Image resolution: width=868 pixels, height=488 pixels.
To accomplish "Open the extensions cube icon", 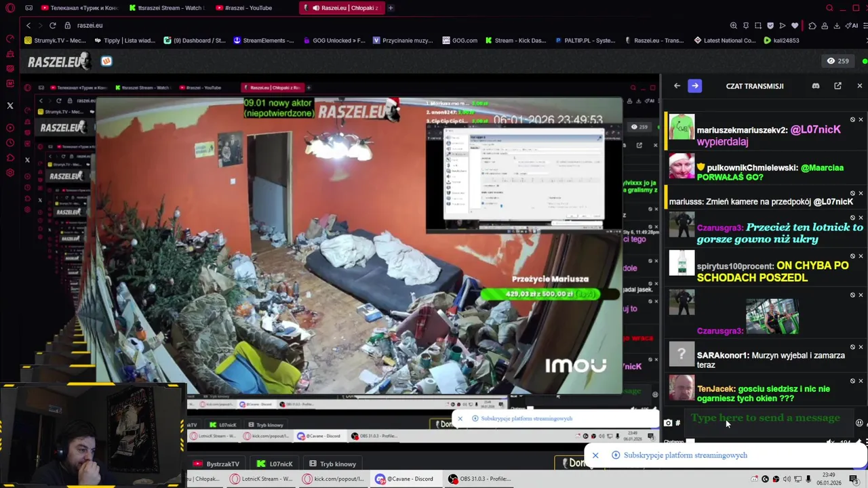I will (x=812, y=25).
